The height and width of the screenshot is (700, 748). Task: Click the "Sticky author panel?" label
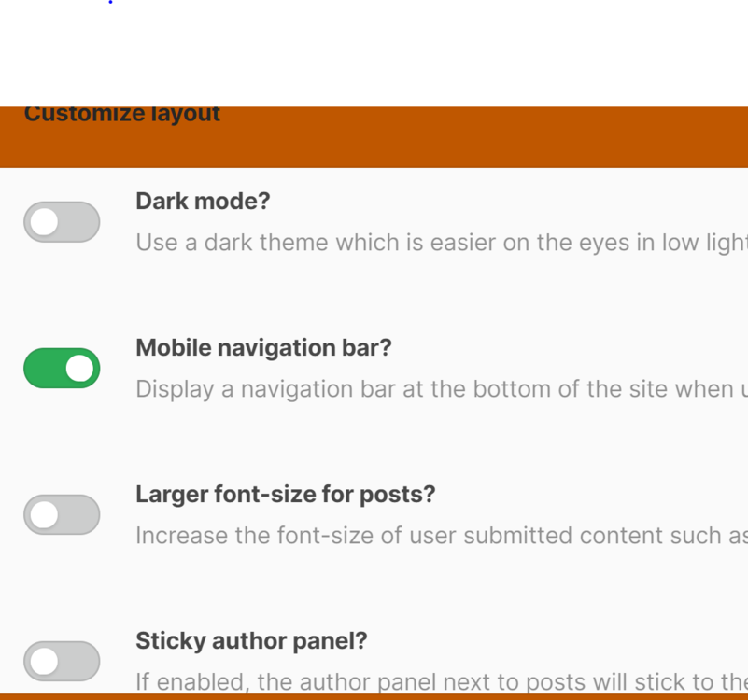pos(251,641)
